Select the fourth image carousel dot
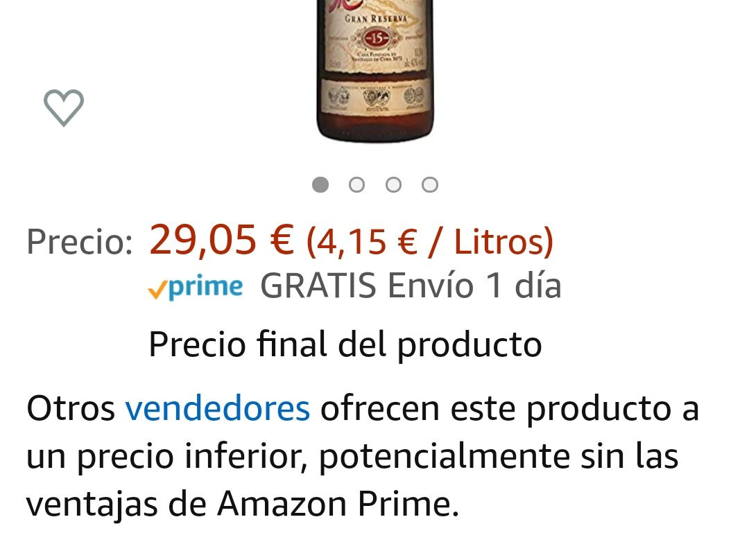749x560 pixels. [x=430, y=185]
